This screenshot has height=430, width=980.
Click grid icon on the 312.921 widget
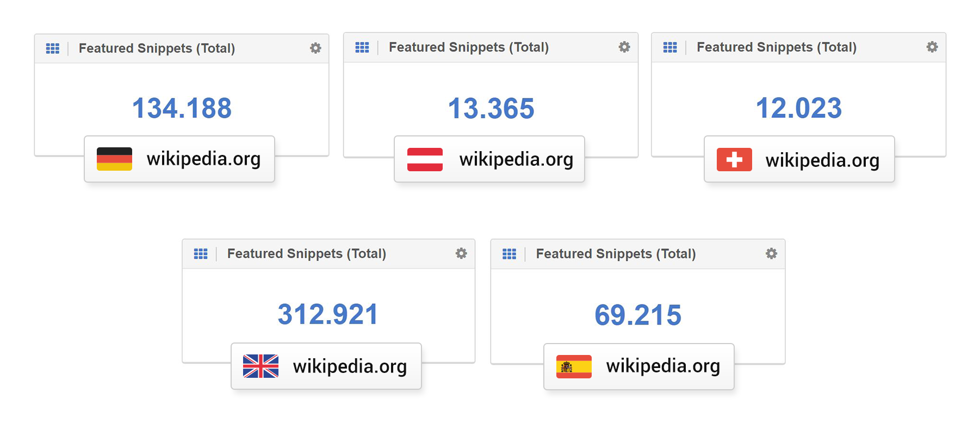click(201, 254)
